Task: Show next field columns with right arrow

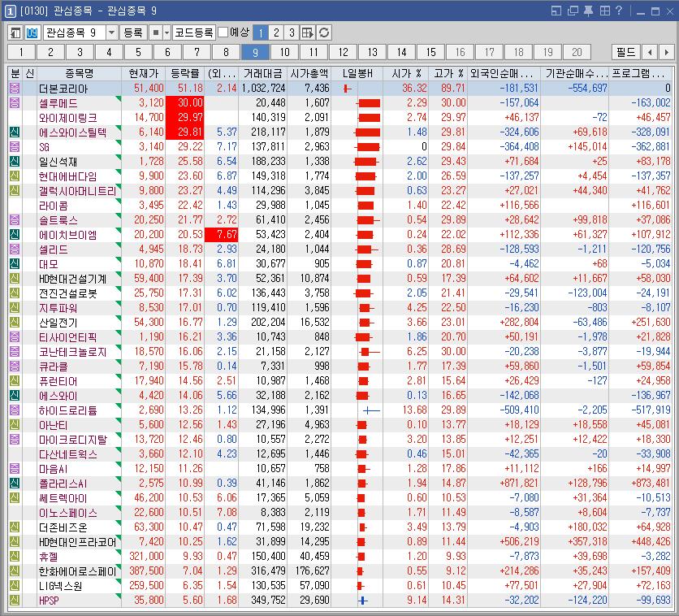Action: coord(666,52)
